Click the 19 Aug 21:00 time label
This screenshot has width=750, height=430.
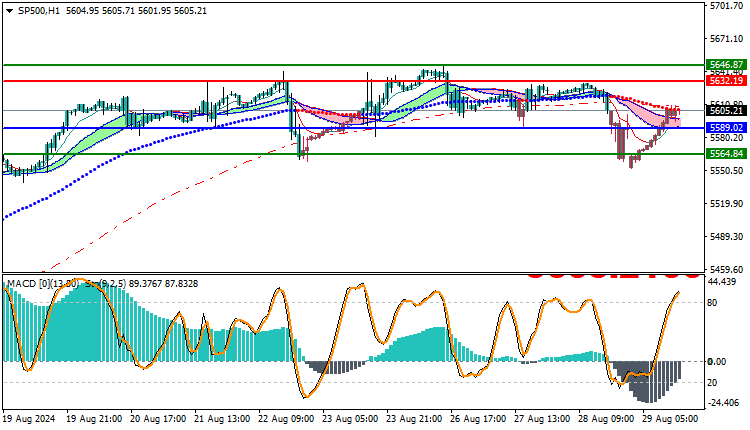[95, 419]
